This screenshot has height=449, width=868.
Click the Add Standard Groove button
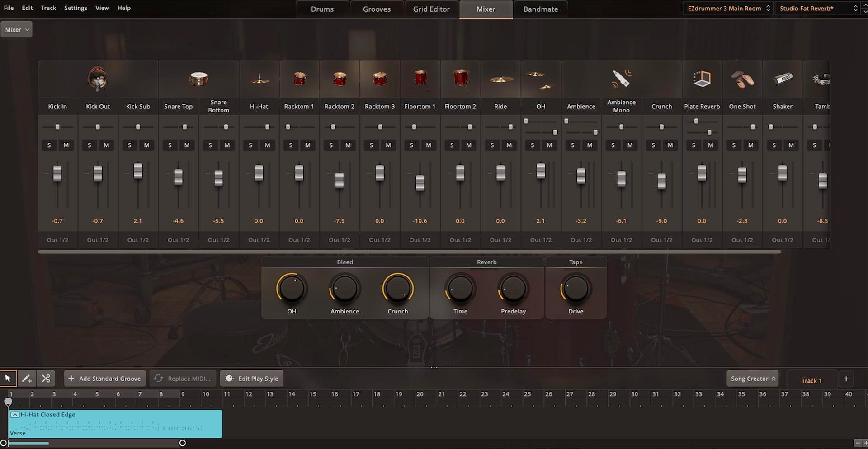(105, 379)
